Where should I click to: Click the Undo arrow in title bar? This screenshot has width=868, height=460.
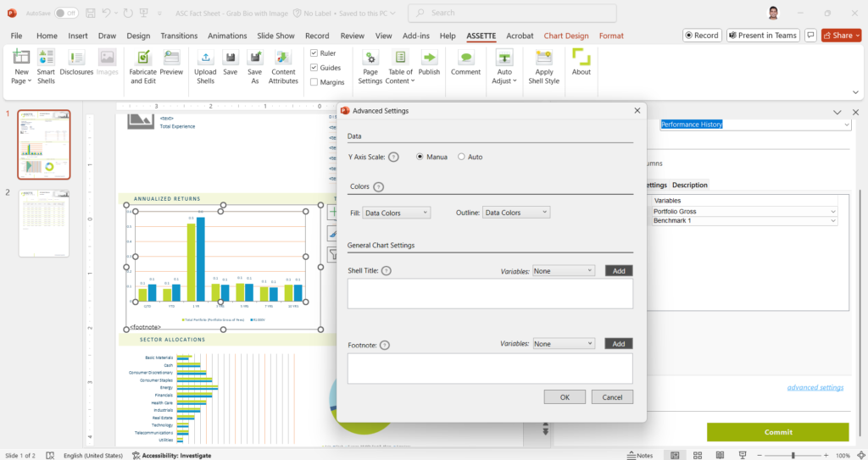coord(107,13)
